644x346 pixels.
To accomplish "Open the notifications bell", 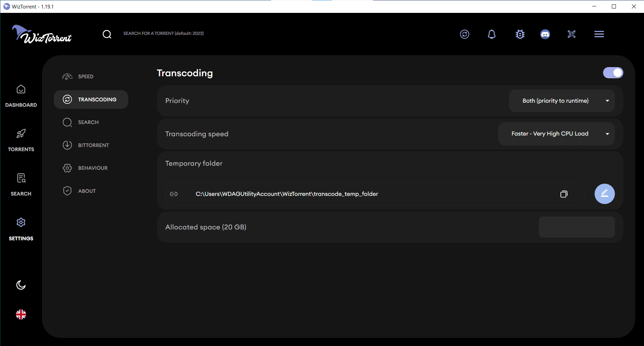I will pos(491,34).
